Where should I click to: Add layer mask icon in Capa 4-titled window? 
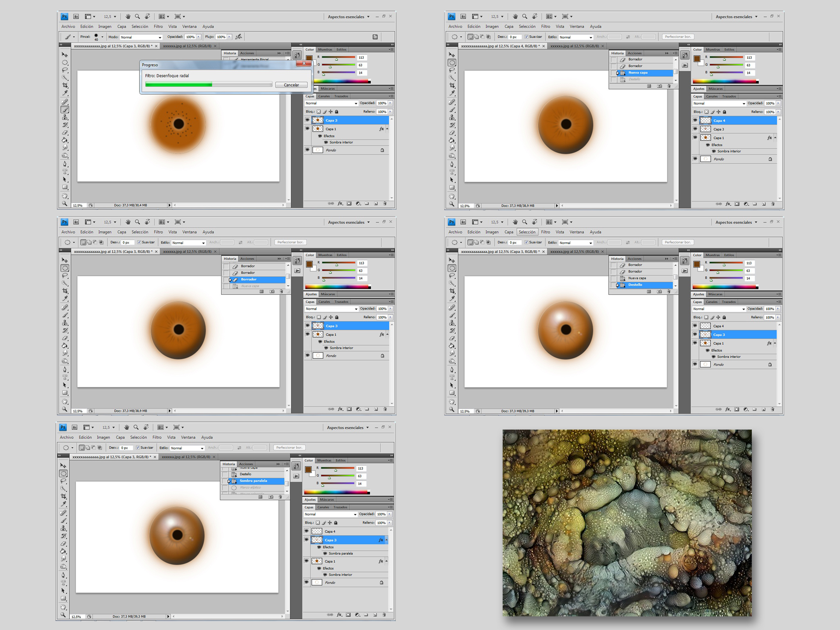737,204
